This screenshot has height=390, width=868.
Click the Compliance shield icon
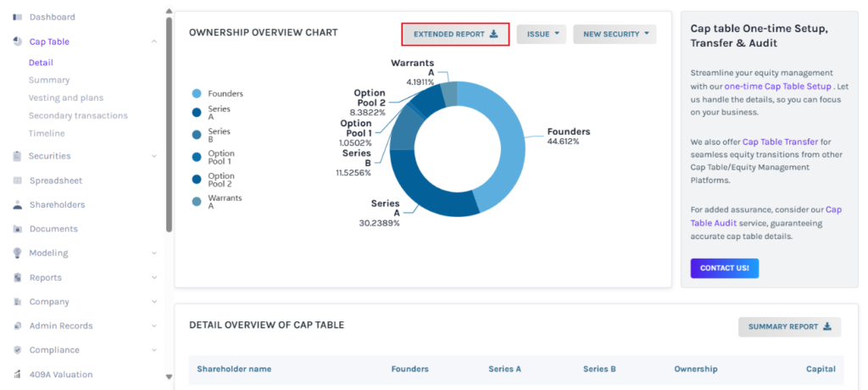pos(18,350)
